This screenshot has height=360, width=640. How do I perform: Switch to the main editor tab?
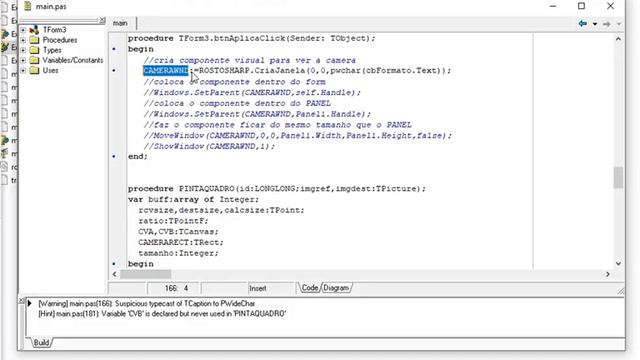[x=120, y=23]
